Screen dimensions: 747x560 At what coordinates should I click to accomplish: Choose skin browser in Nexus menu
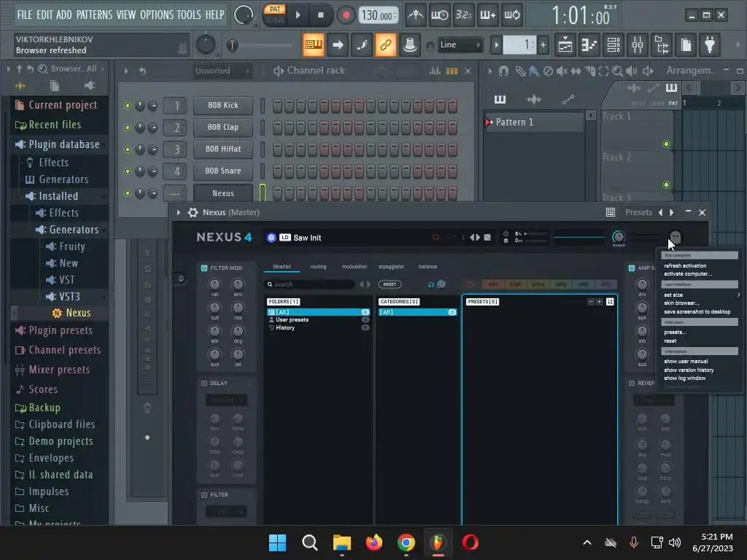682,303
